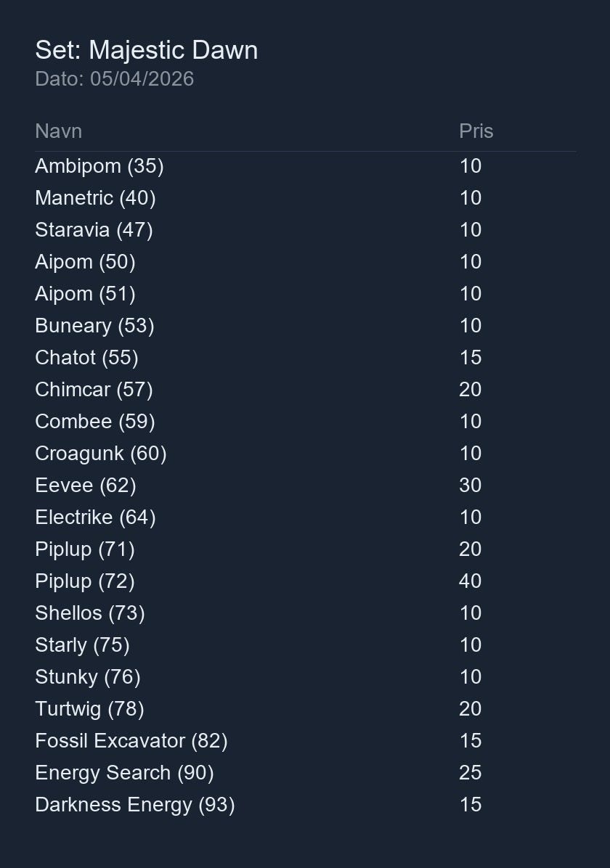Viewport: 610px width, 868px height.
Task: Select the Ambipom (35) row
Action: 305,166
